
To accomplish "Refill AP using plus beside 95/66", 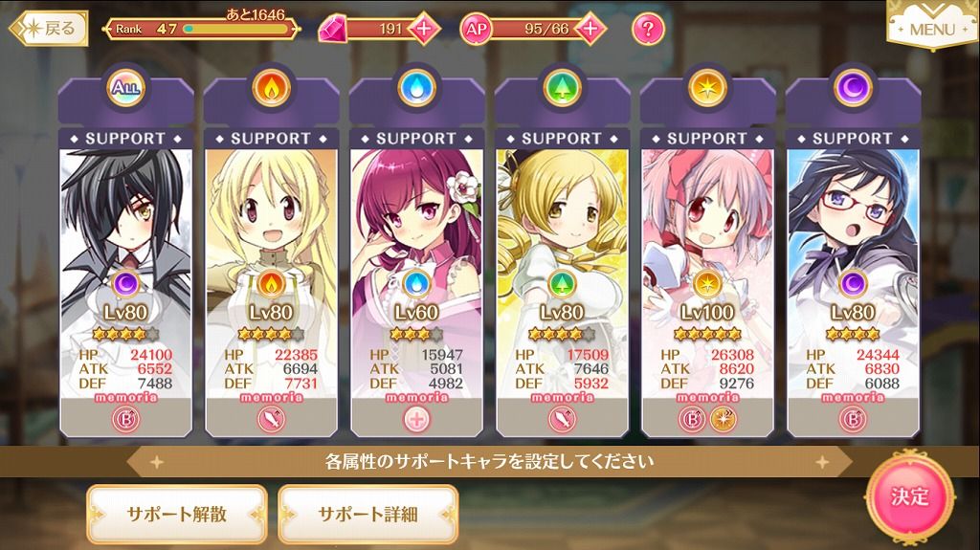I will pyautogui.click(x=590, y=29).
